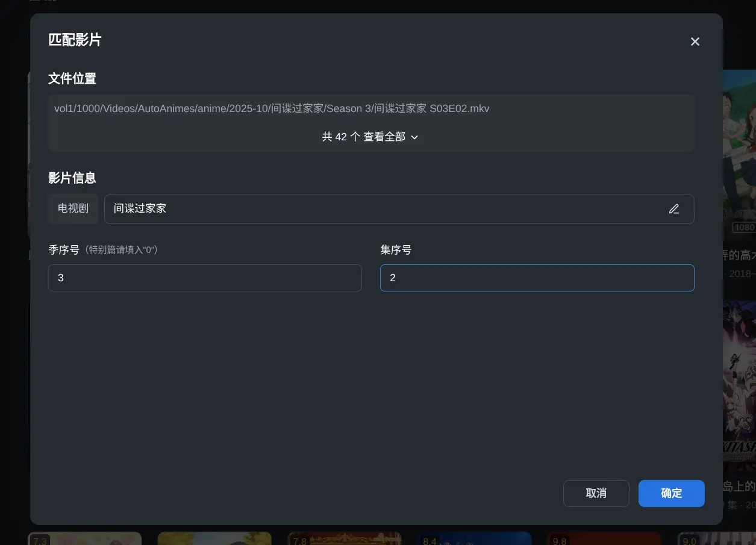
Task: Click the 季序号 input field containing 3
Action: point(205,278)
